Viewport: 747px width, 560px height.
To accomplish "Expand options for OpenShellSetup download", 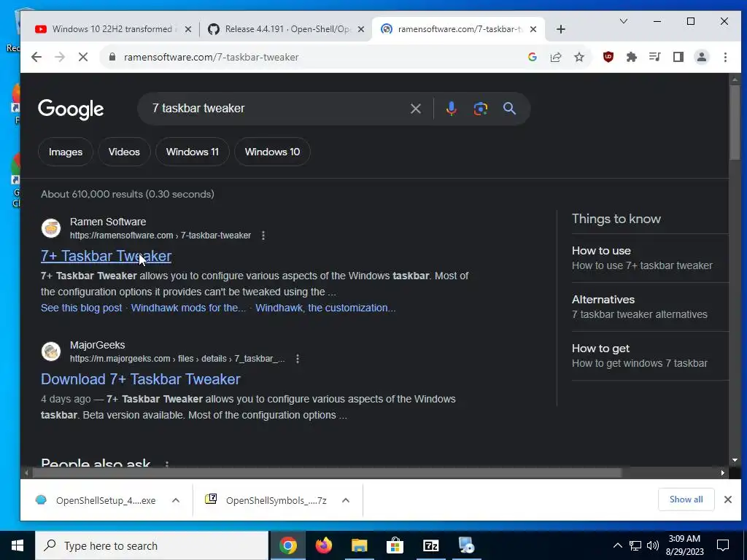I will [x=175, y=500].
